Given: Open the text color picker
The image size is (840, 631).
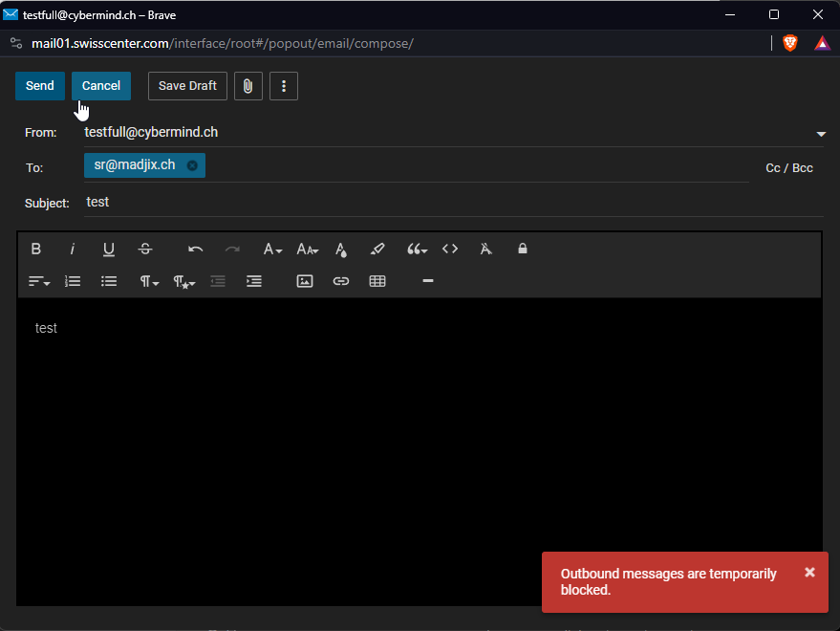Looking at the screenshot, I should (341, 249).
